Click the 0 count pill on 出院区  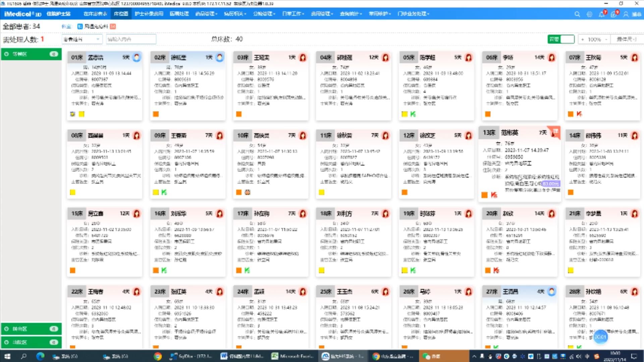pyautogui.click(x=54, y=342)
